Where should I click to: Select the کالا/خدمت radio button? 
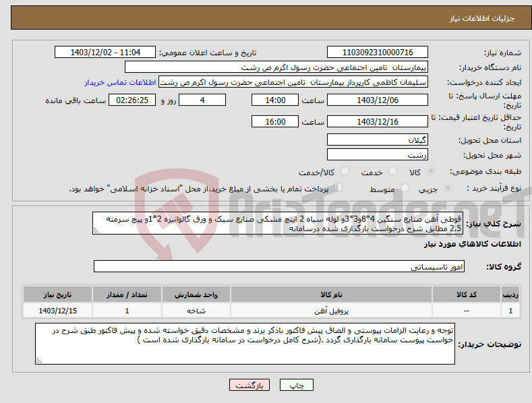pyautogui.click(x=345, y=171)
